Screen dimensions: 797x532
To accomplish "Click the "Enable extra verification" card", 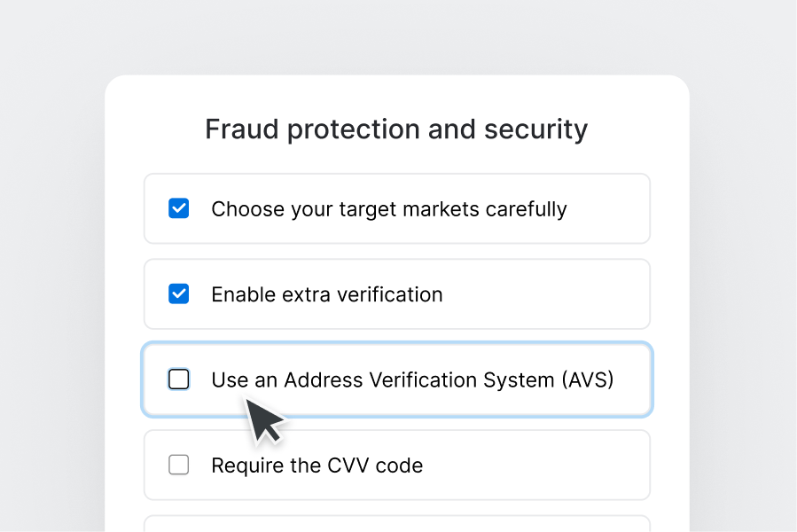I will pos(396,293).
